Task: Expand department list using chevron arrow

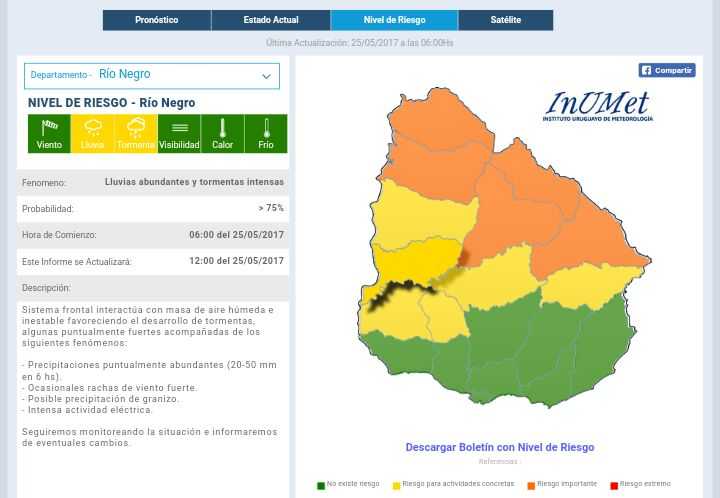Action: coord(266,76)
